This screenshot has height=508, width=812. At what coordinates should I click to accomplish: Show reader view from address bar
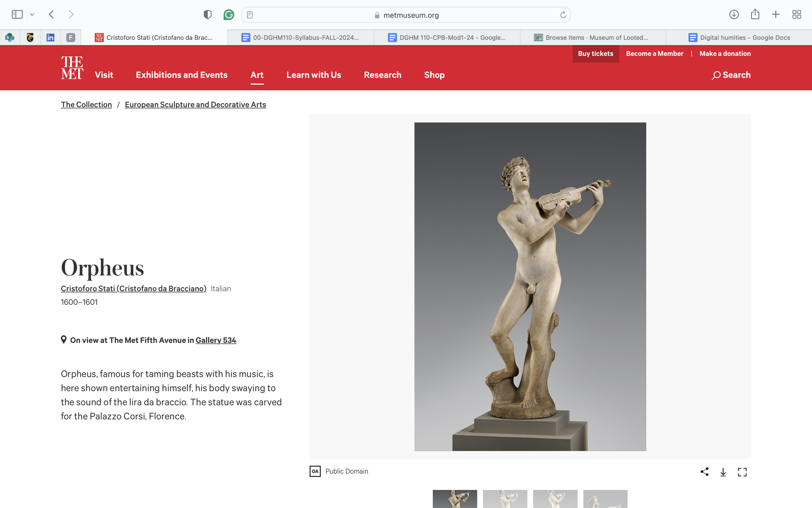[x=250, y=15]
